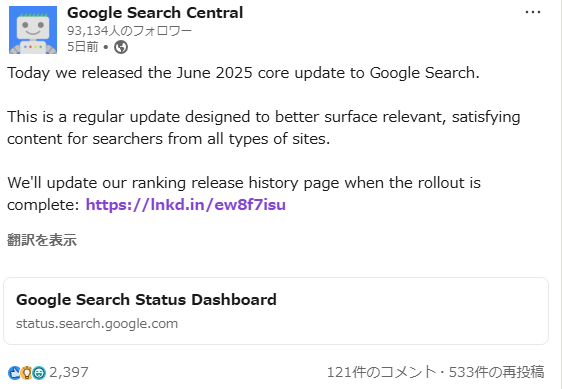Open the lnkd.in/ew8f7isu link
Viewport: 562px width, 389px height.
(186, 205)
